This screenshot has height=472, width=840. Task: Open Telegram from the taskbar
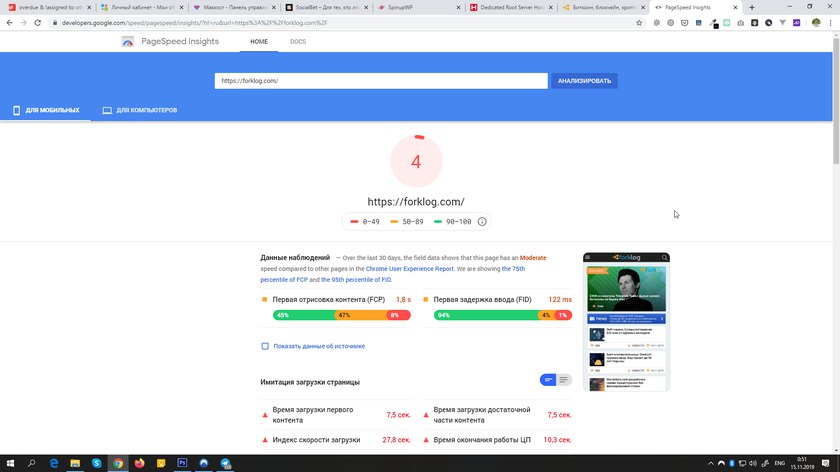click(x=226, y=463)
